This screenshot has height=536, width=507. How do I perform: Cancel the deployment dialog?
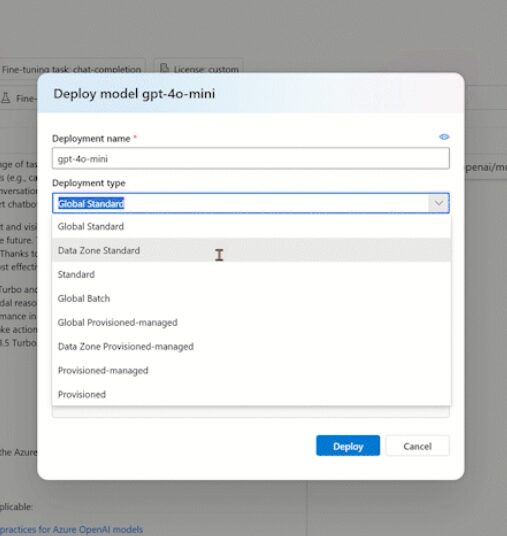tap(417, 446)
